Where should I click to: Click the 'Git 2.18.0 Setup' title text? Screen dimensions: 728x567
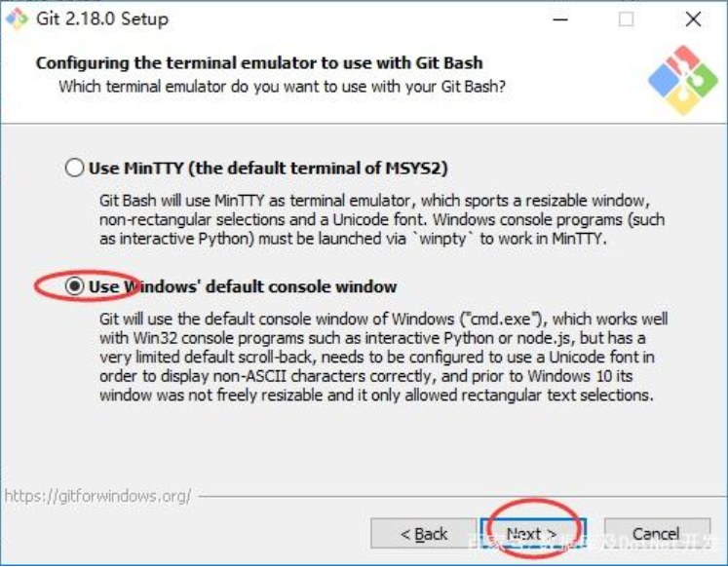coord(102,19)
